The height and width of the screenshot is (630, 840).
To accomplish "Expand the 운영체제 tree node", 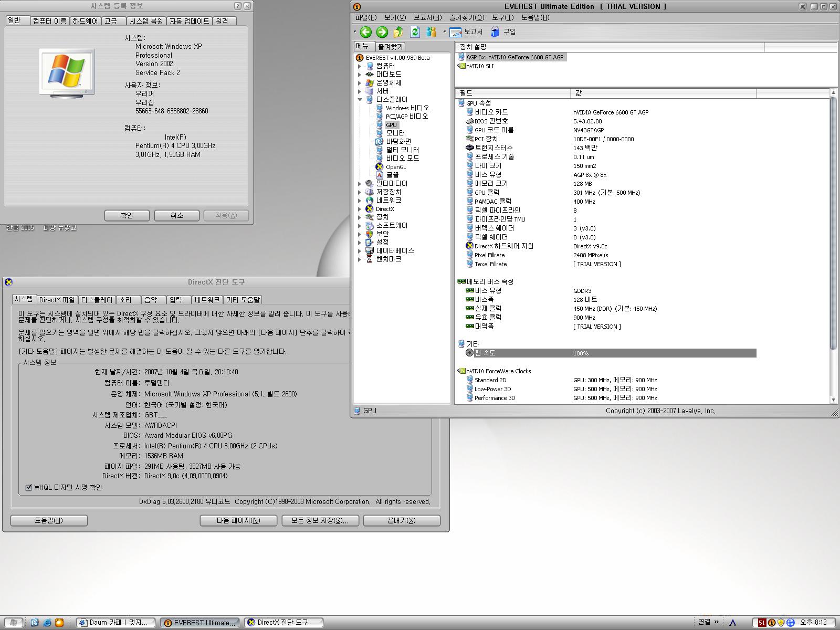I will coord(360,83).
